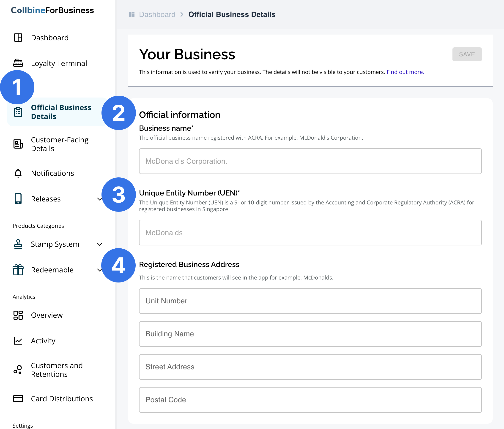Screen dimensions: 504x429
Task: Click the Customer-Facing Details icon
Action: [x=18, y=144]
